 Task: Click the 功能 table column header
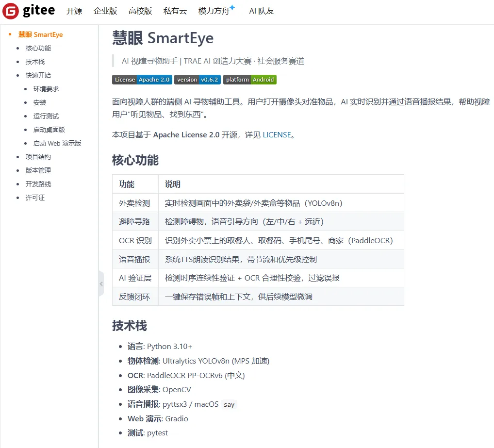[x=135, y=184]
